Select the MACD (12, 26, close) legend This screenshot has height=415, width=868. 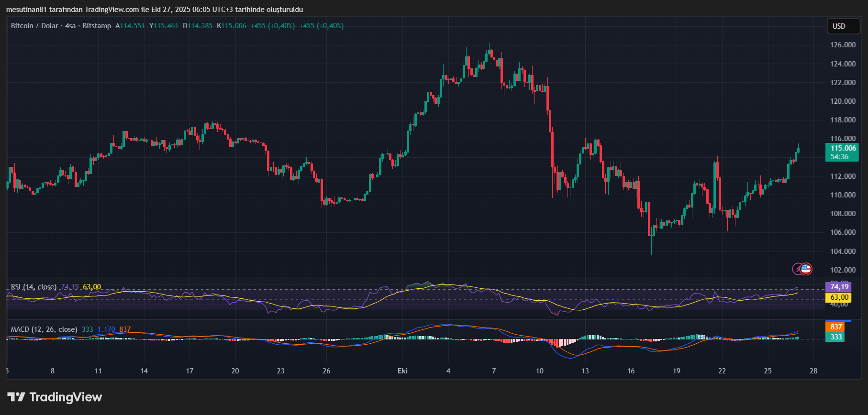pos(44,329)
